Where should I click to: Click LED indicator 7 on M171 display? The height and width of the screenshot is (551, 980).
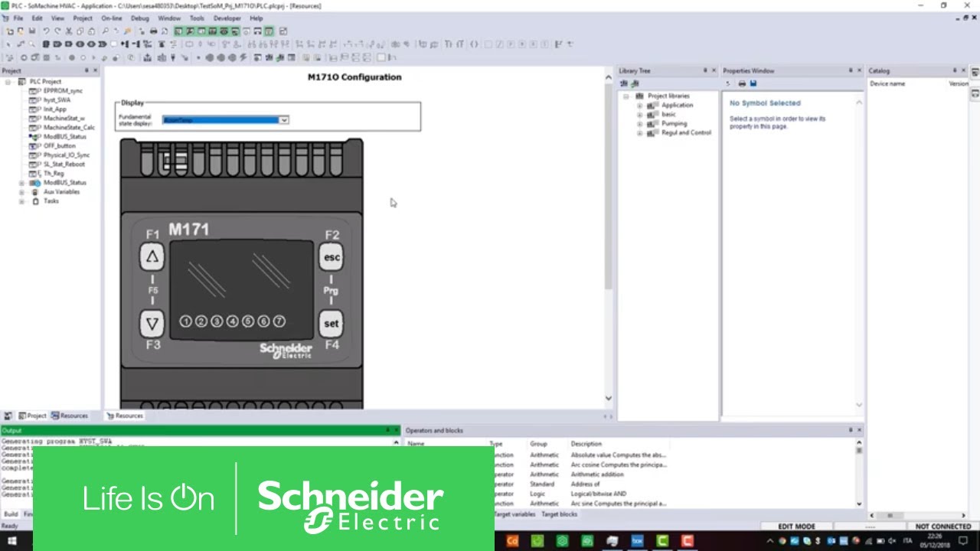tap(279, 321)
